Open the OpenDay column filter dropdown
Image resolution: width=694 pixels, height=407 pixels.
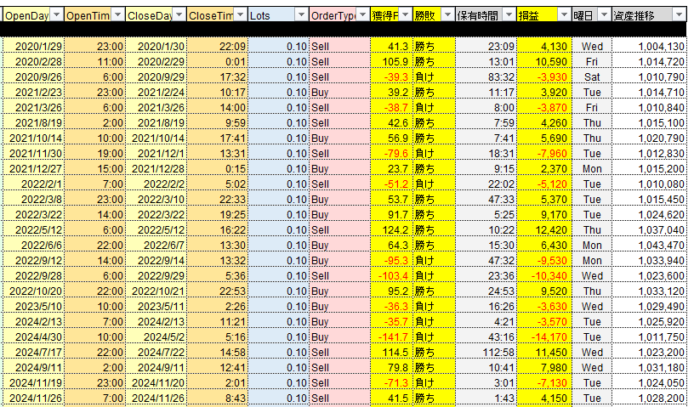coord(56,15)
